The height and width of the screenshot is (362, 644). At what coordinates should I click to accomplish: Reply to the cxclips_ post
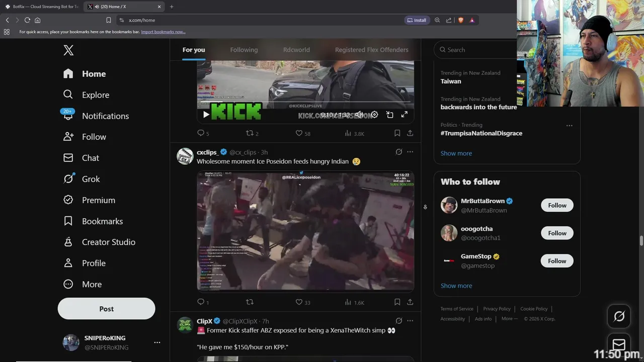coord(203,302)
